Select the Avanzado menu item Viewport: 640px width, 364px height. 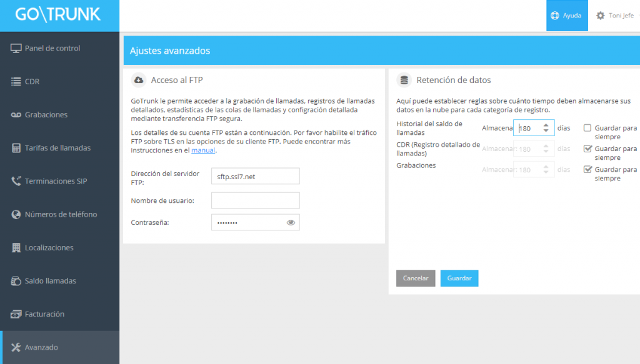(59, 347)
